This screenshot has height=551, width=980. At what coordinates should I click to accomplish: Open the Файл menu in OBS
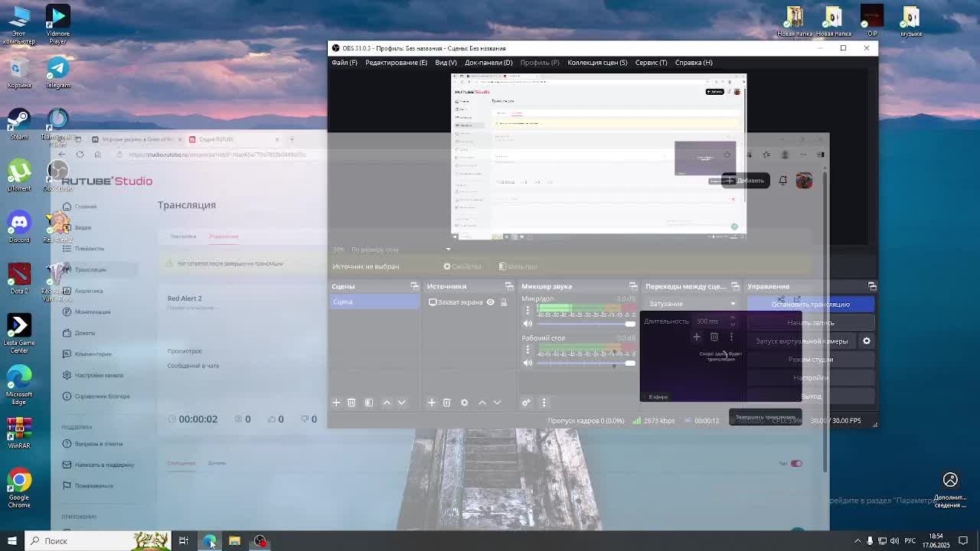click(x=345, y=63)
